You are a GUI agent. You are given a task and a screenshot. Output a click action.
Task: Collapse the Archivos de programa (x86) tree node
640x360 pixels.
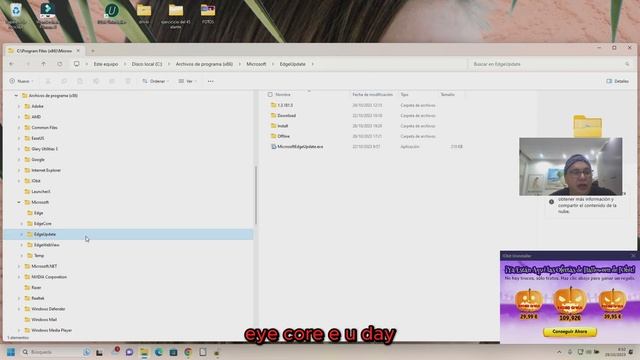[x=16, y=96]
